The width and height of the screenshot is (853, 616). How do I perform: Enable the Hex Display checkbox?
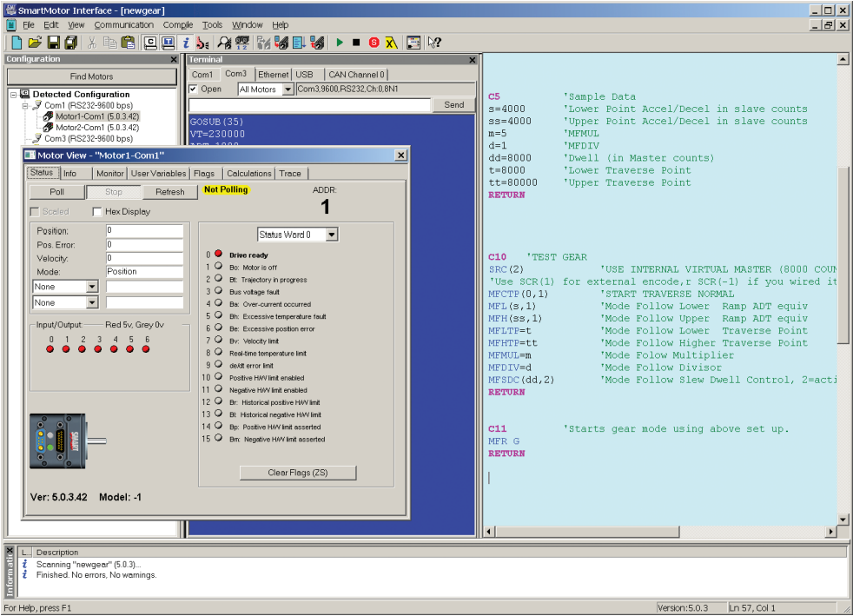(x=96, y=212)
